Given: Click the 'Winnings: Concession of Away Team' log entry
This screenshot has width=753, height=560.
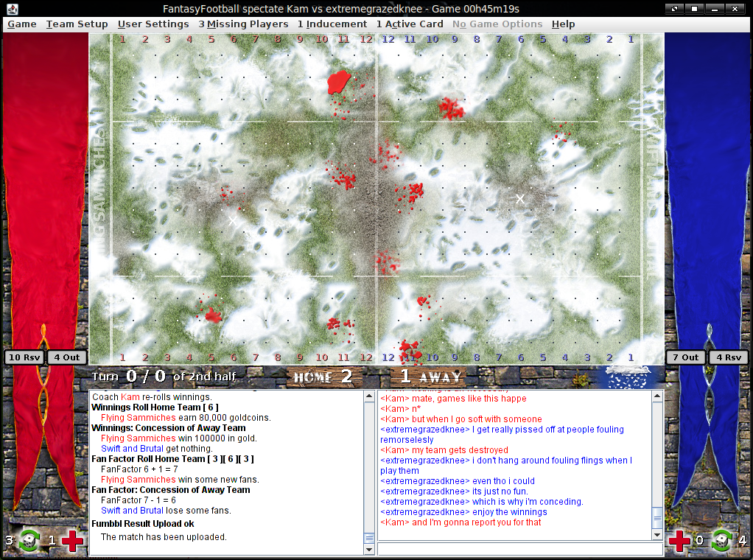Looking at the screenshot, I should pos(169,427).
